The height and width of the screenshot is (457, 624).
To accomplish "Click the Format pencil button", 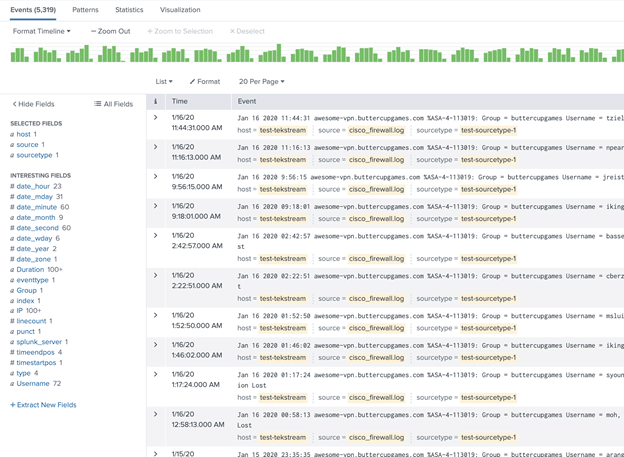I will [x=205, y=82].
